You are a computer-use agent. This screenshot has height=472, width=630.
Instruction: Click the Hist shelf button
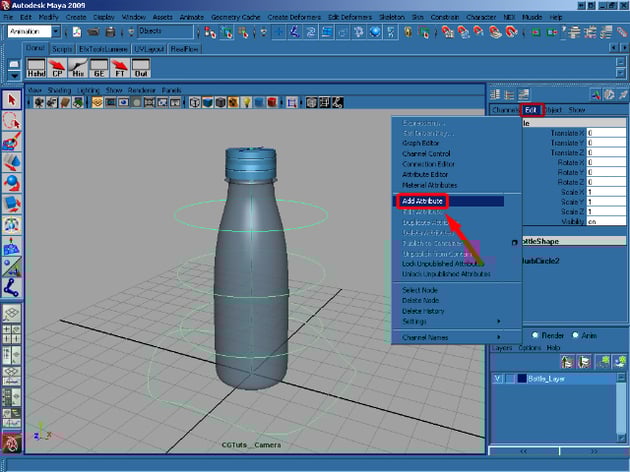79,68
